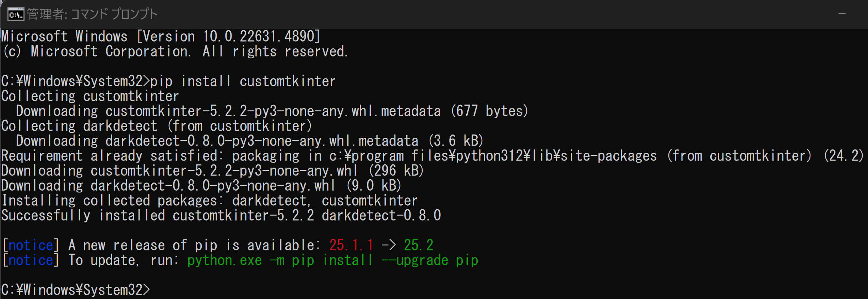Click the 'Requirement already satisfied: packaging' line
Screen dimensions: 868x299
tap(433, 156)
